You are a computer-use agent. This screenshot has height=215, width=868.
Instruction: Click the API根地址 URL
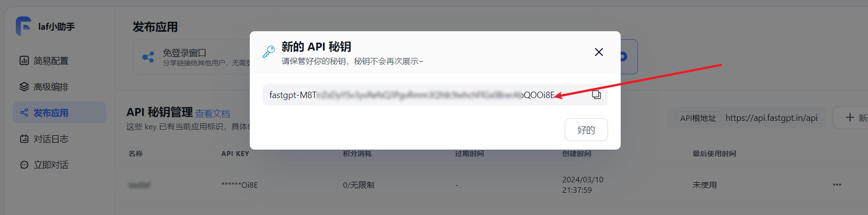click(772, 118)
